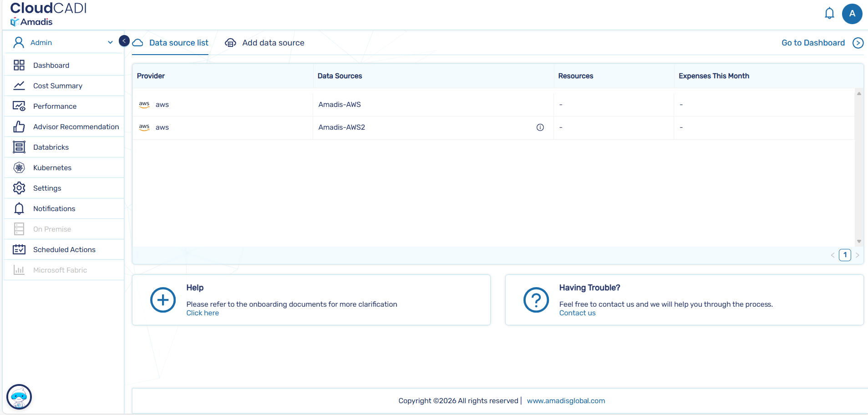Open Cost Summary in sidebar
This screenshot has height=415, width=868.
pyautogui.click(x=58, y=86)
